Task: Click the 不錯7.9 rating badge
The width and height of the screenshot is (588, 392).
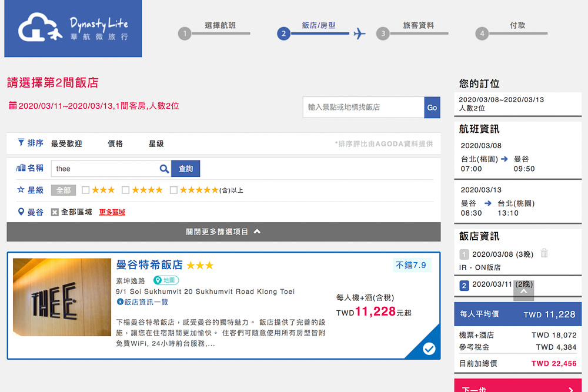Action: (412, 265)
